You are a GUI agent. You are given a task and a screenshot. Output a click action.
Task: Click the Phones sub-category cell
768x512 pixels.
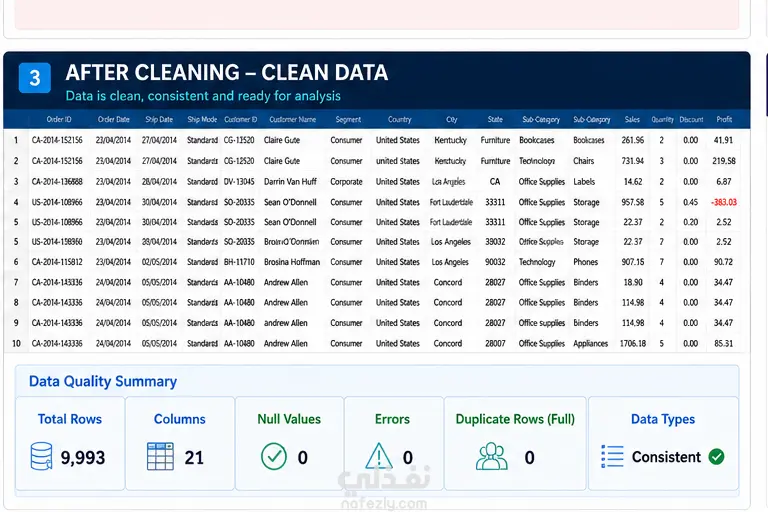tap(586, 262)
